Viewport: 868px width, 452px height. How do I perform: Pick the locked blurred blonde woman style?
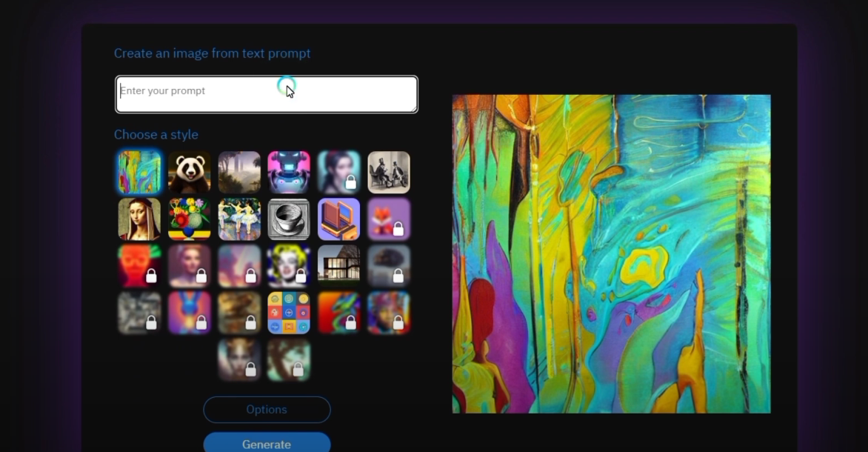190,267
